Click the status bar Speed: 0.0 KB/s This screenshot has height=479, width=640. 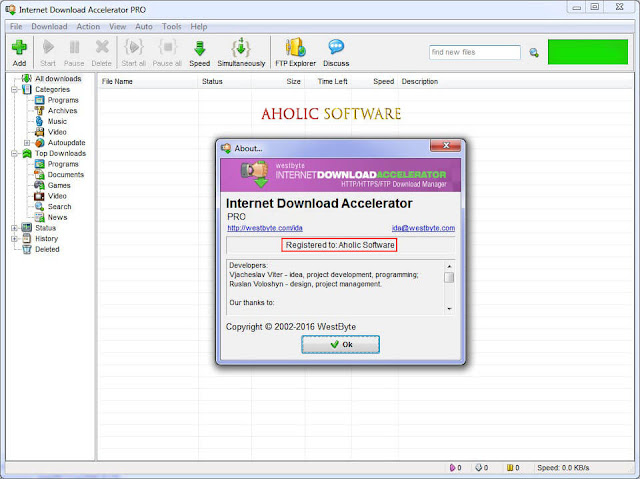click(563, 468)
